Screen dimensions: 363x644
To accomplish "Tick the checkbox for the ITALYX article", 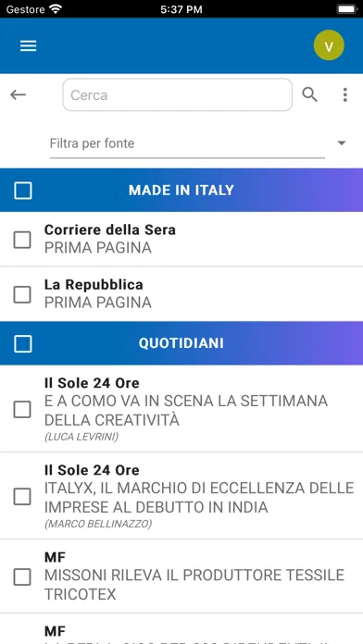I will 22,497.
